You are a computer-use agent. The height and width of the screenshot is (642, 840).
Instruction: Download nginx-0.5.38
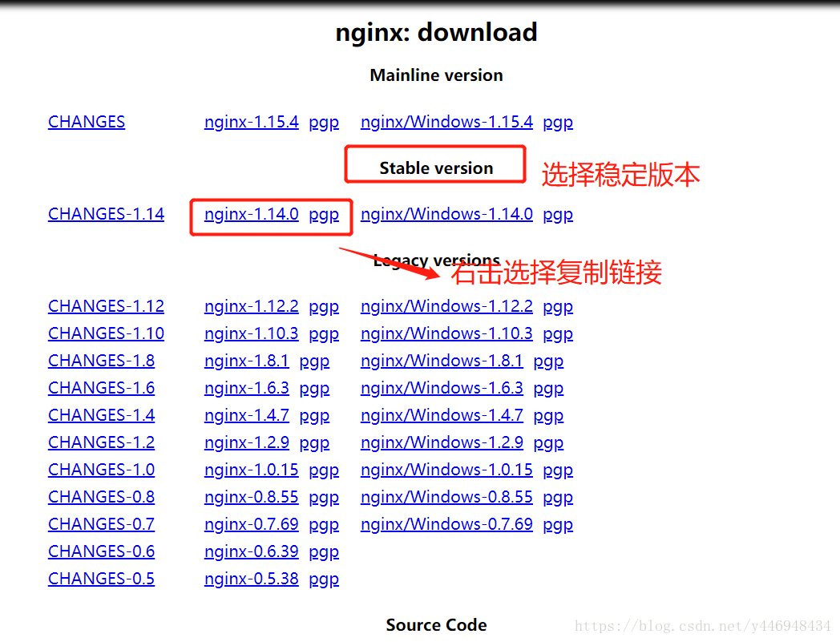(x=251, y=579)
